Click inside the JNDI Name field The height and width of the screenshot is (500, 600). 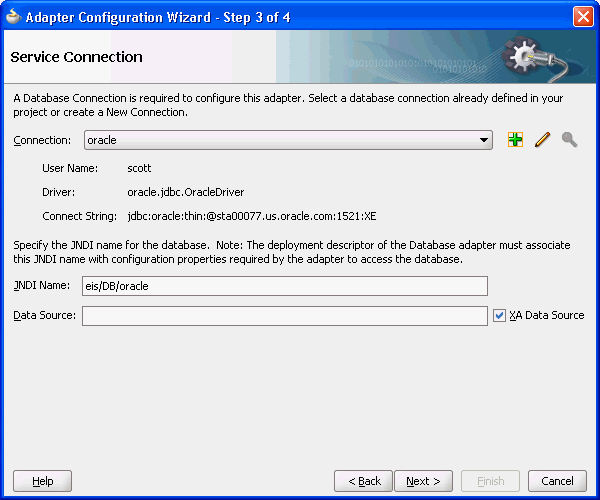click(x=284, y=286)
